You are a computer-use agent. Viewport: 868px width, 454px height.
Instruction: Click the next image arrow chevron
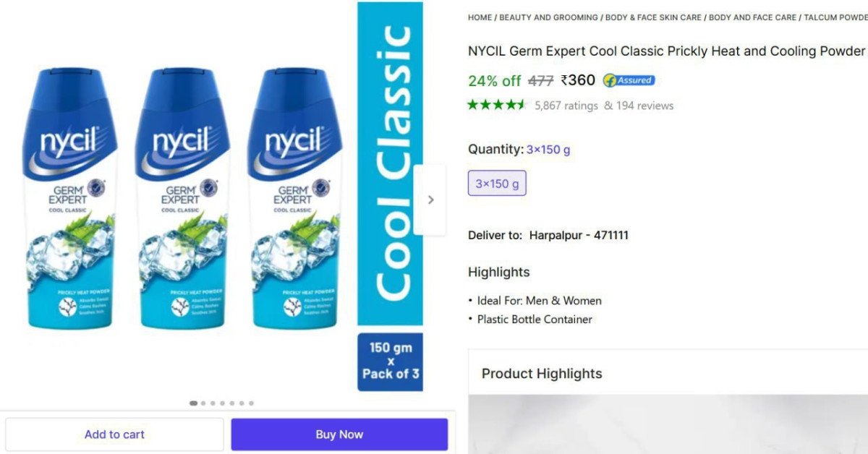430,200
